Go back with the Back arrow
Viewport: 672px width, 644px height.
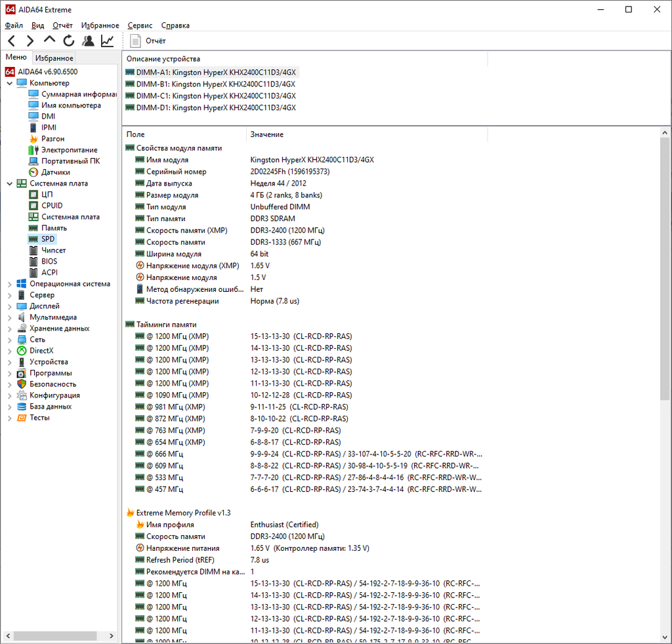(12, 41)
